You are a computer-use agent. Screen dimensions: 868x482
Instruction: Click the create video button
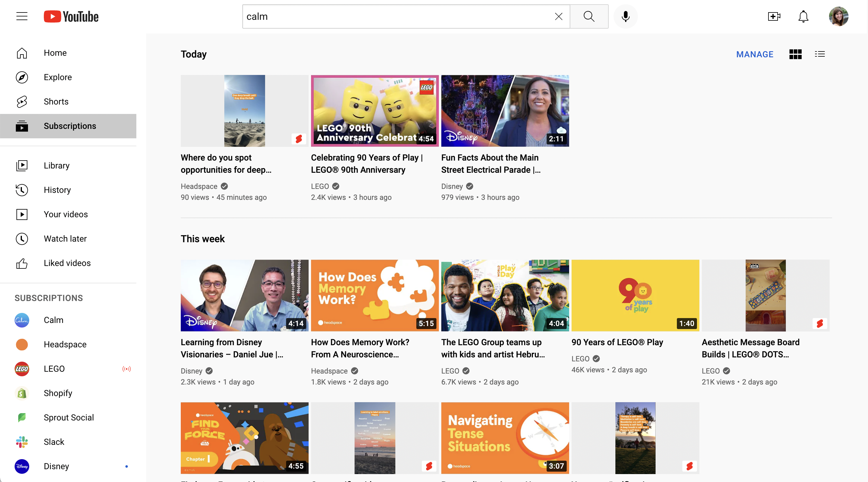click(774, 16)
